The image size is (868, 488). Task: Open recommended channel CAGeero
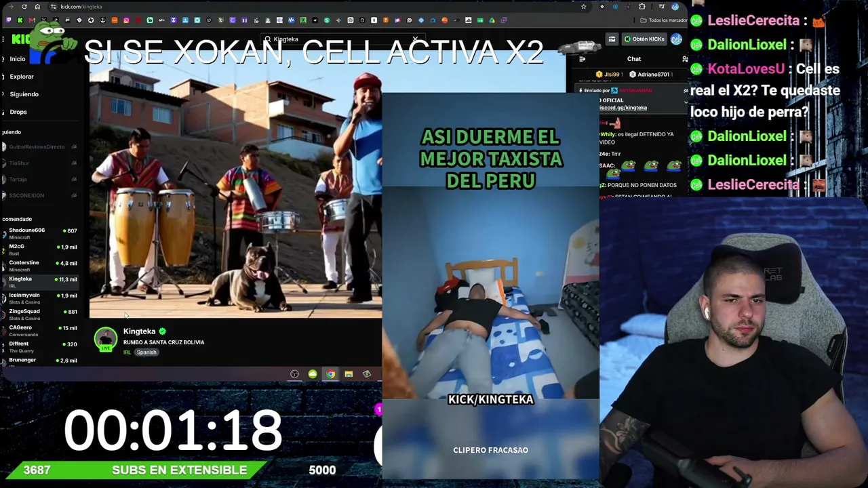click(40, 331)
